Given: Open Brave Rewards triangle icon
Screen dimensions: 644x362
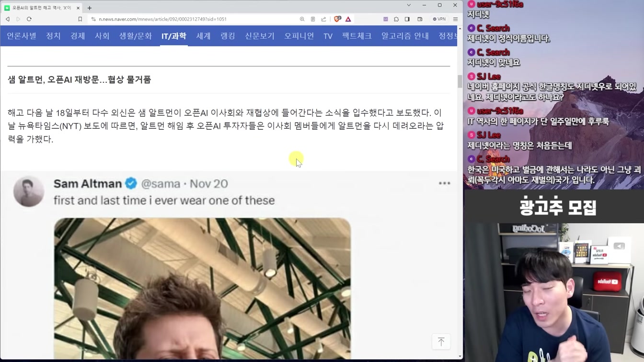Looking at the screenshot, I should click(x=348, y=19).
